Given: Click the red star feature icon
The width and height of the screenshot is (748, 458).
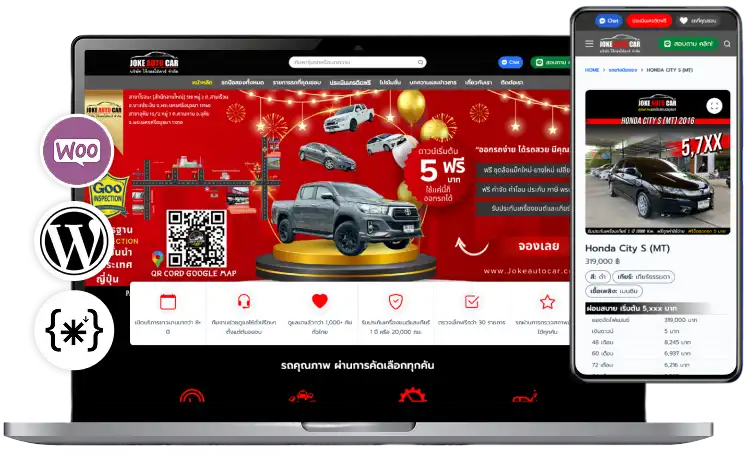Looking at the screenshot, I should (x=547, y=301).
